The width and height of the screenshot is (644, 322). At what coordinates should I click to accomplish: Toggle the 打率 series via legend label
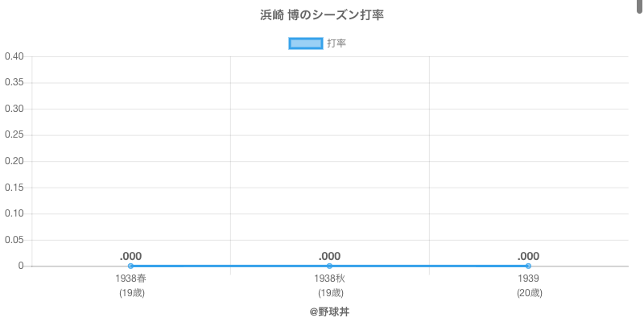336,43
